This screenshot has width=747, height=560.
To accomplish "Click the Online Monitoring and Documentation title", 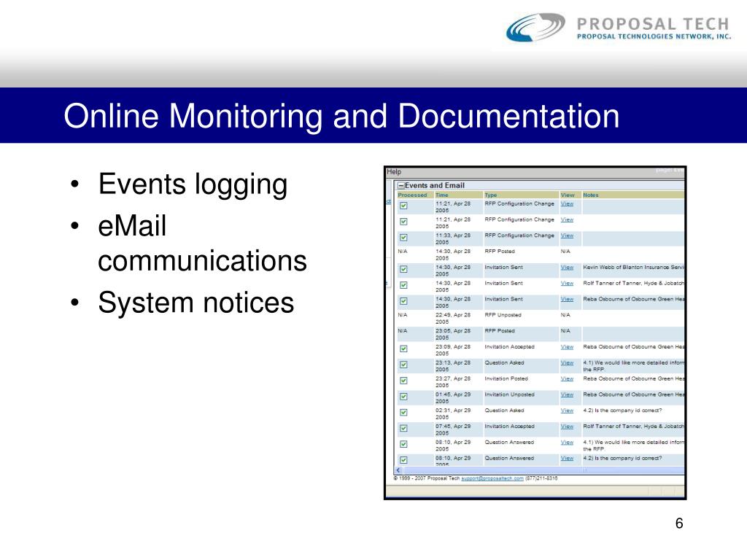I will tap(341, 116).
